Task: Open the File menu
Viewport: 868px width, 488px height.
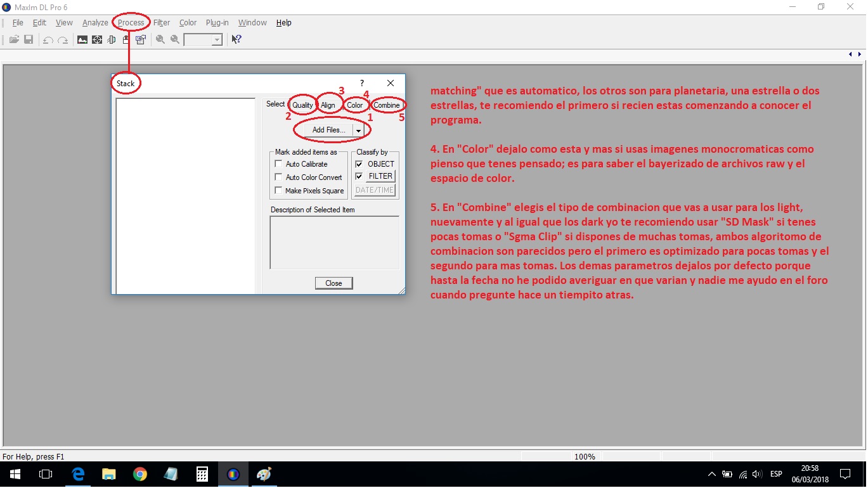Action: tap(18, 23)
